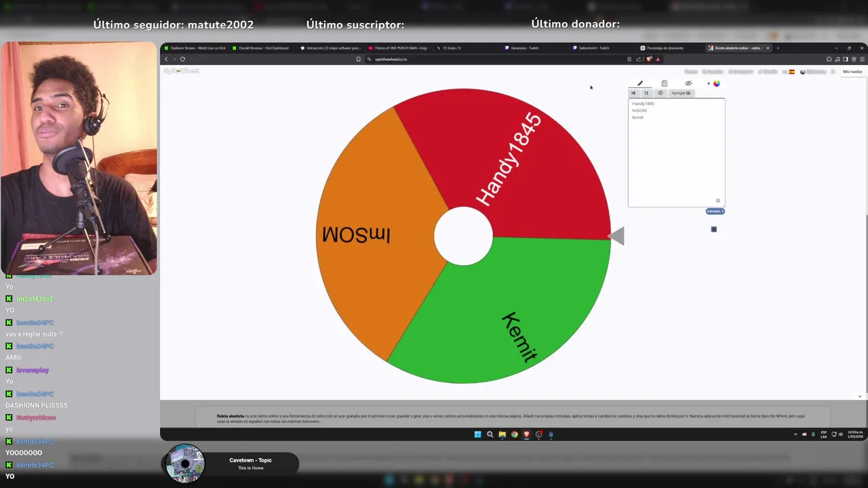
Task: Click the reader mode icon in address bar
Action: pyautogui.click(x=629, y=59)
